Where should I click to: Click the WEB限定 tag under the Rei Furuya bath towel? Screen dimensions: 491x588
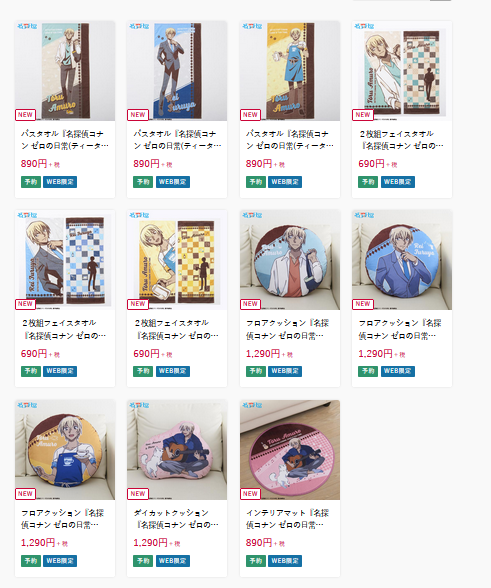coord(173,182)
